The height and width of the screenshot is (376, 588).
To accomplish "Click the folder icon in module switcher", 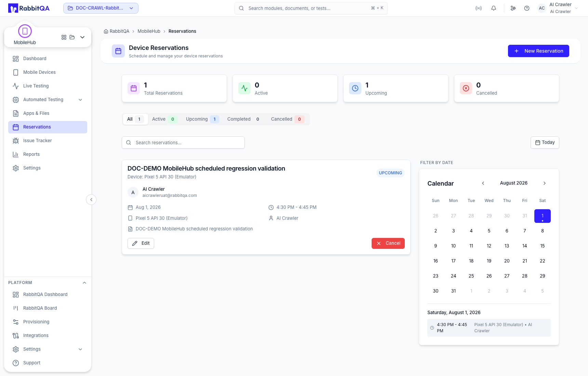I will tap(72, 37).
